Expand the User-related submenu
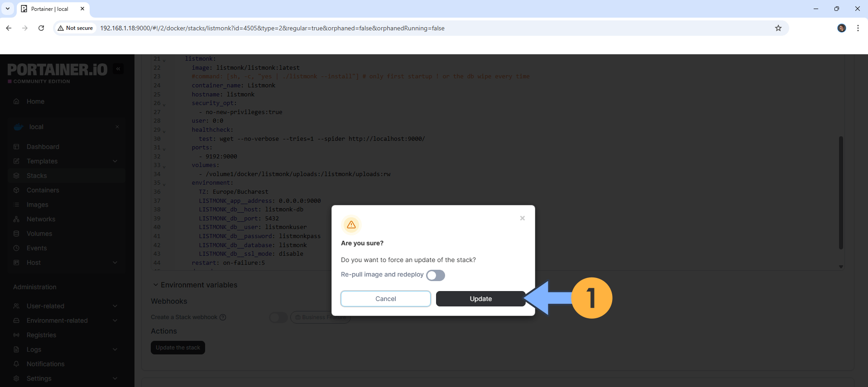Image resolution: width=868 pixels, height=387 pixels. point(115,306)
